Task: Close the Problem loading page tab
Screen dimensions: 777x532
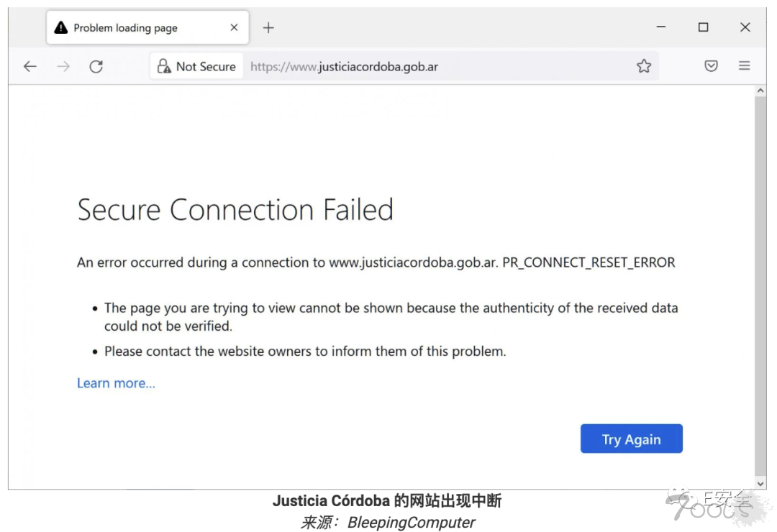Action: pyautogui.click(x=234, y=28)
